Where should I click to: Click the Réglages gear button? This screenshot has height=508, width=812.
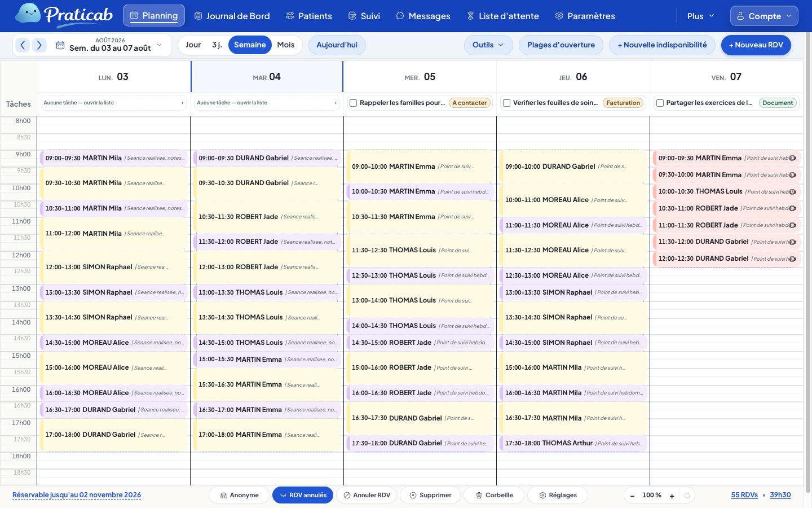click(558, 495)
